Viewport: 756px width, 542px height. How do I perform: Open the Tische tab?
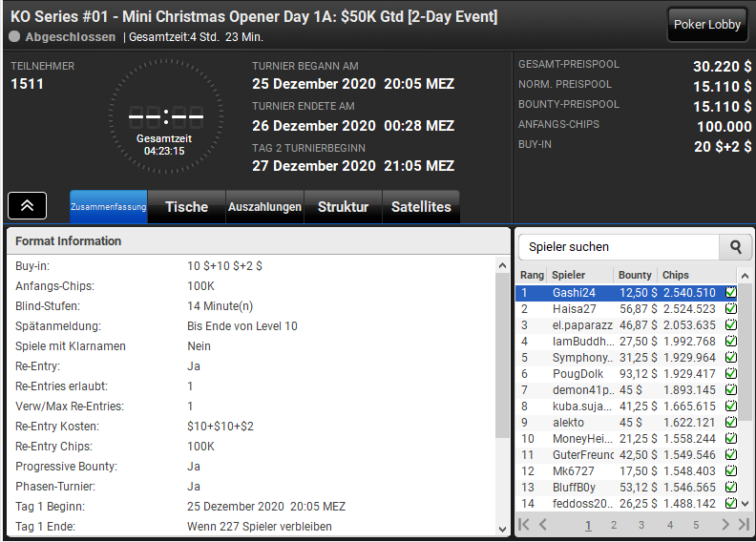tap(186, 207)
